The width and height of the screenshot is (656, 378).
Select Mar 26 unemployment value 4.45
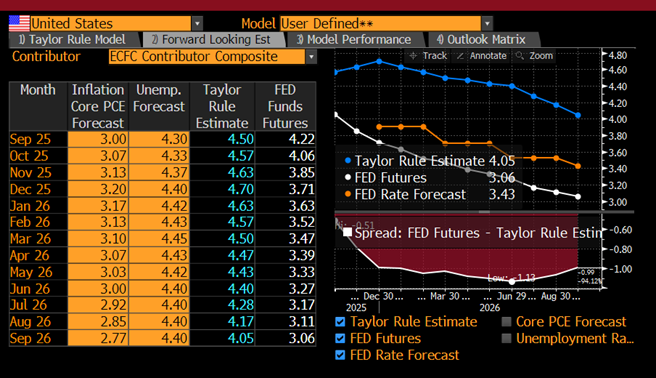159,239
